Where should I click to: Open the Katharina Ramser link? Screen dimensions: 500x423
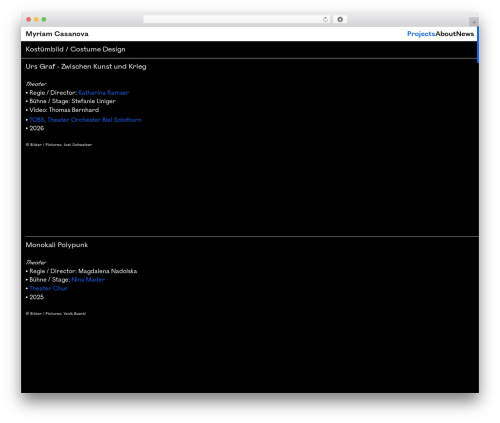click(x=103, y=93)
